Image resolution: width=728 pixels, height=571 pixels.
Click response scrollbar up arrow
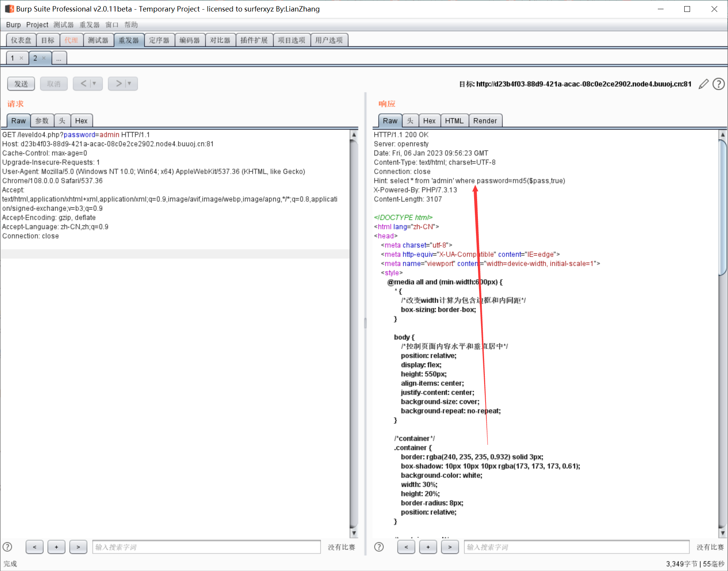[x=723, y=135]
